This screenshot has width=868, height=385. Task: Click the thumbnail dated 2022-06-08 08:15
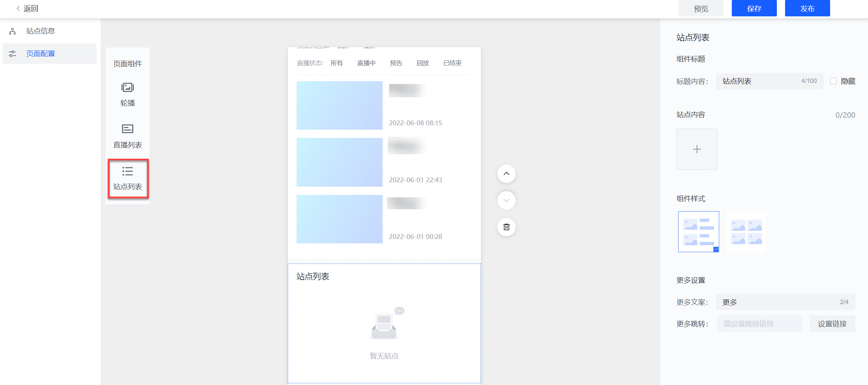coord(340,105)
